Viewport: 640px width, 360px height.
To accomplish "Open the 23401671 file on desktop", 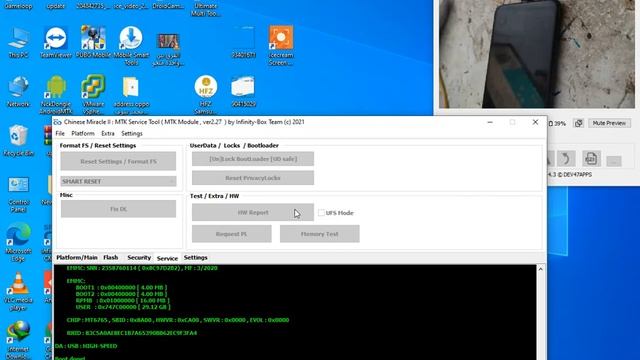I will click(x=243, y=43).
